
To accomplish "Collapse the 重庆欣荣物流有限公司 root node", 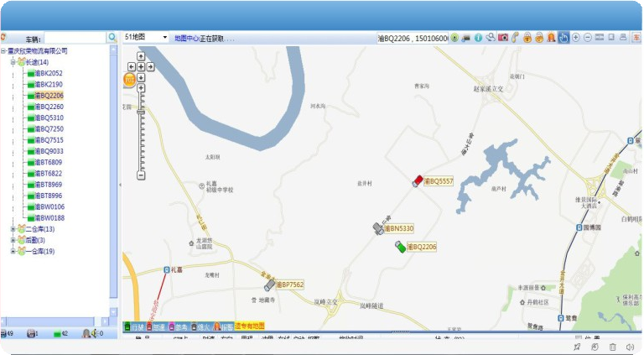I will pos(3,51).
